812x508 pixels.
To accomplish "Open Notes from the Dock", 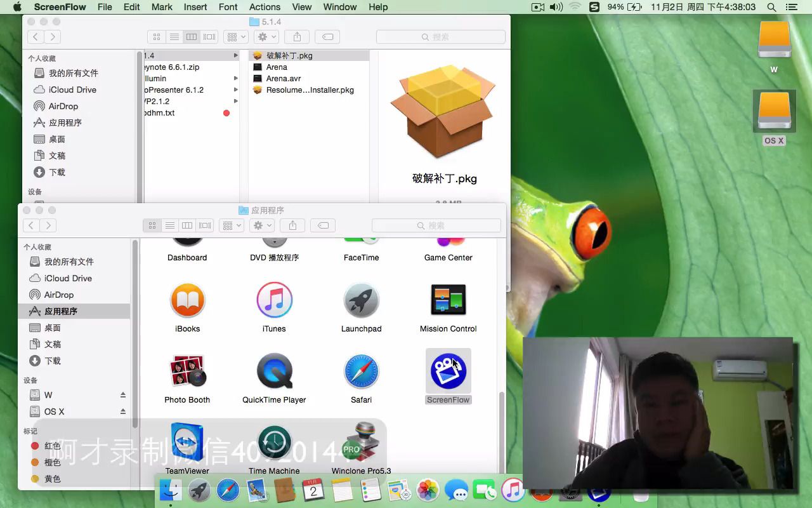I will [342, 490].
